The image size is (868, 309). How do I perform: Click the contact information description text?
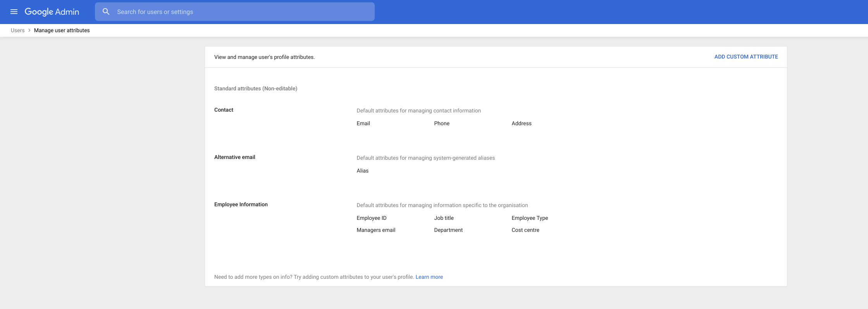pos(418,110)
